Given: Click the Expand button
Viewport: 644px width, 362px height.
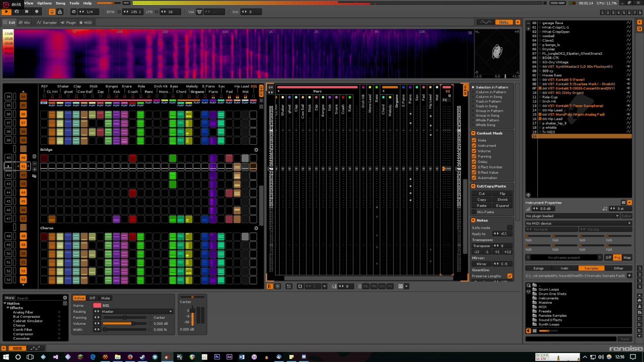Looking at the screenshot, I should pyautogui.click(x=502, y=206).
